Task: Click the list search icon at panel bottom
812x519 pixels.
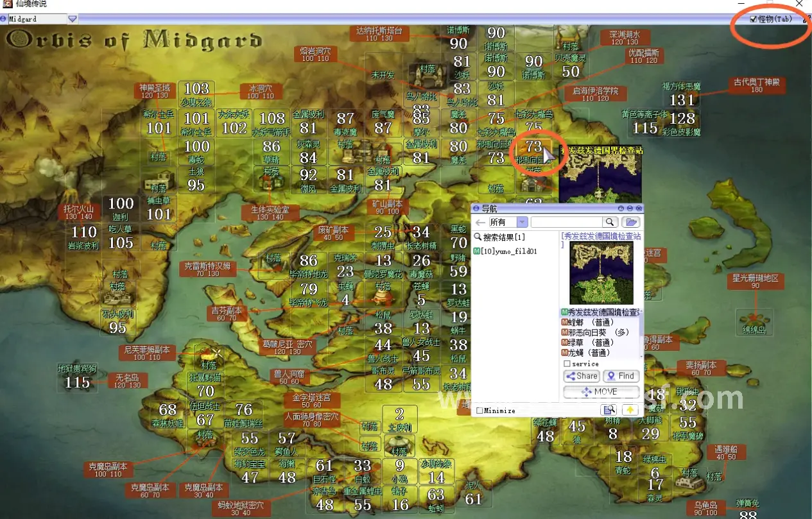Action: click(x=609, y=410)
